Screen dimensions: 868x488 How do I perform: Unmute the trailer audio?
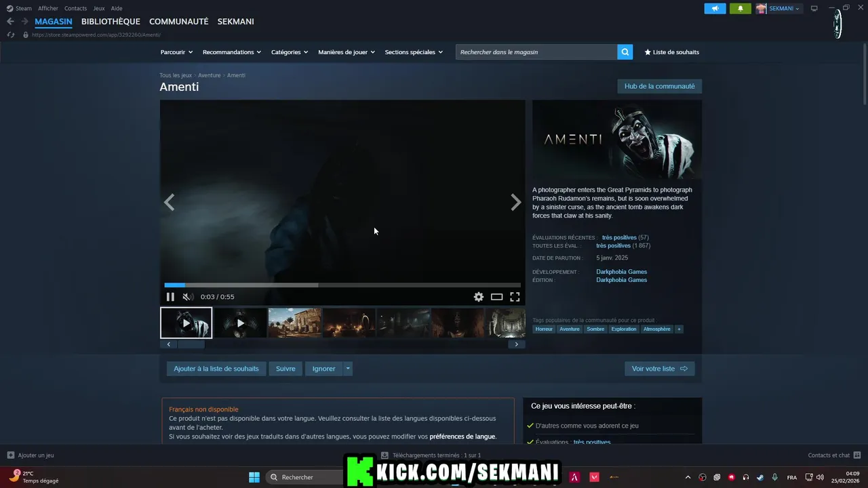pyautogui.click(x=187, y=297)
